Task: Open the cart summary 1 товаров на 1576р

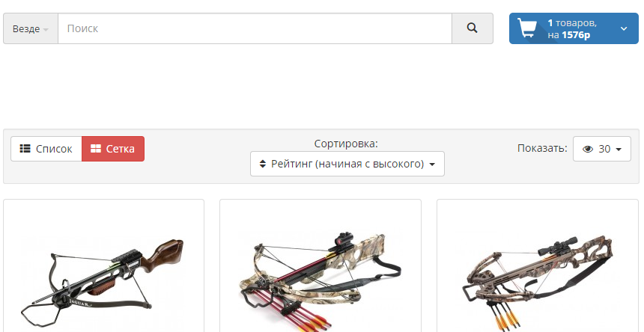Action: (x=574, y=28)
